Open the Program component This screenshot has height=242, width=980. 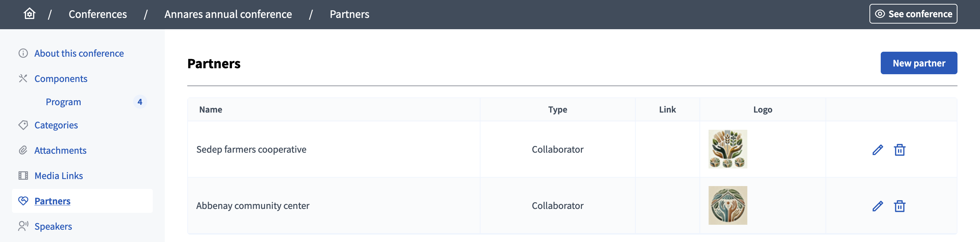63,102
